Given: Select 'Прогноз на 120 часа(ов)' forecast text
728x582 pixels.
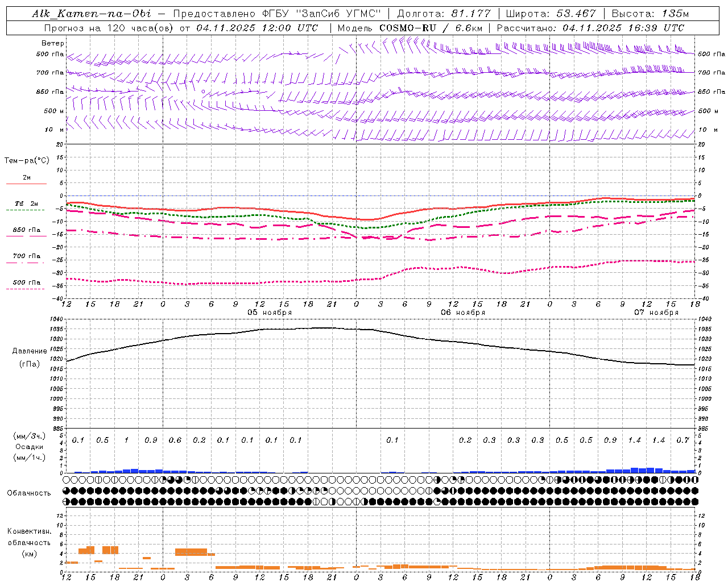Looking at the screenshot, I should click(x=108, y=28).
